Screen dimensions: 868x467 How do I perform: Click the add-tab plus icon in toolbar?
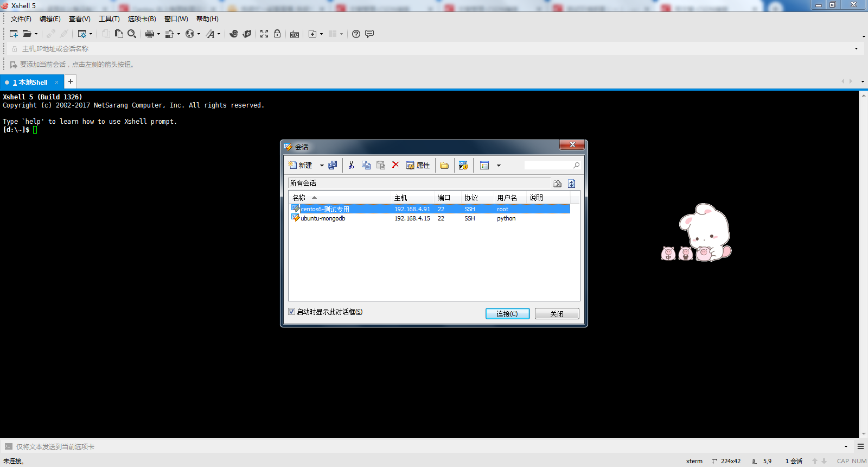coord(312,34)
